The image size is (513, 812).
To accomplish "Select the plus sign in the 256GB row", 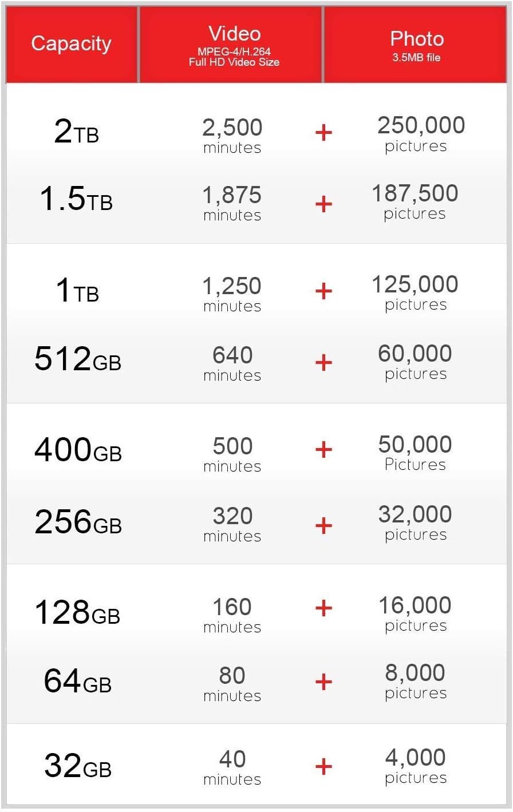I will [323, 525].
